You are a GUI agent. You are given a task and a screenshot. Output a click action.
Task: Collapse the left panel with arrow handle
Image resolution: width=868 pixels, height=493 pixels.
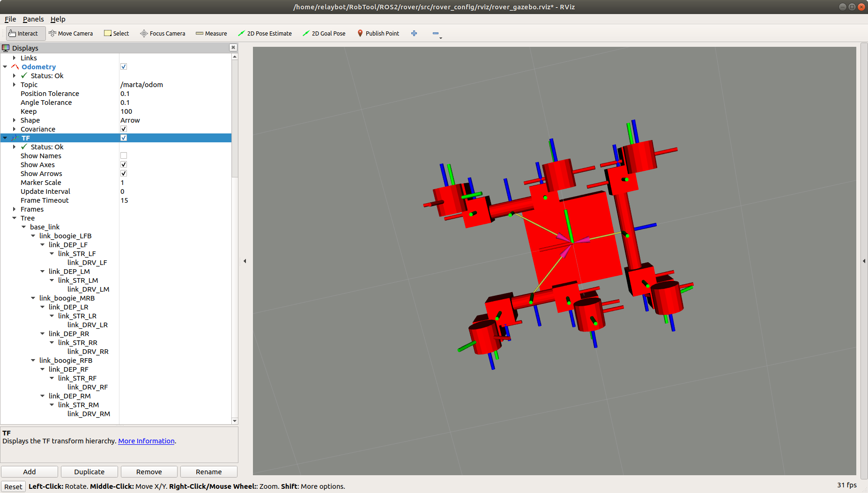(x=245, y=261)
